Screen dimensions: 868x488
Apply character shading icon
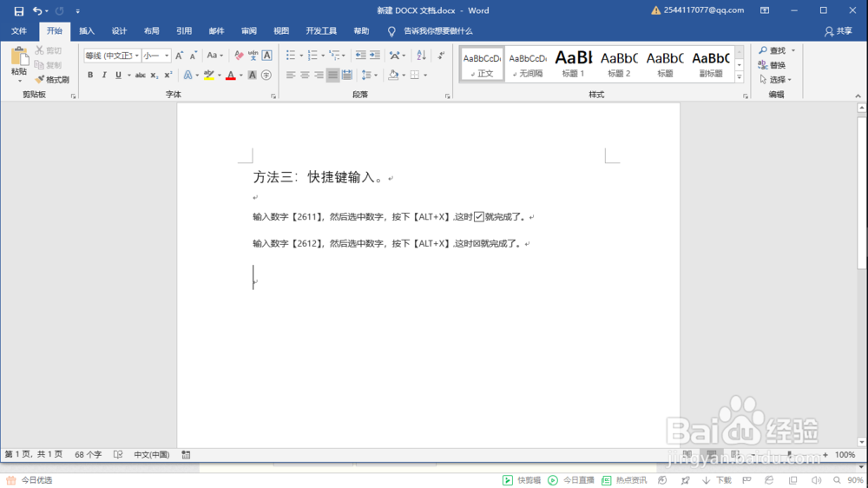(252, 75)
